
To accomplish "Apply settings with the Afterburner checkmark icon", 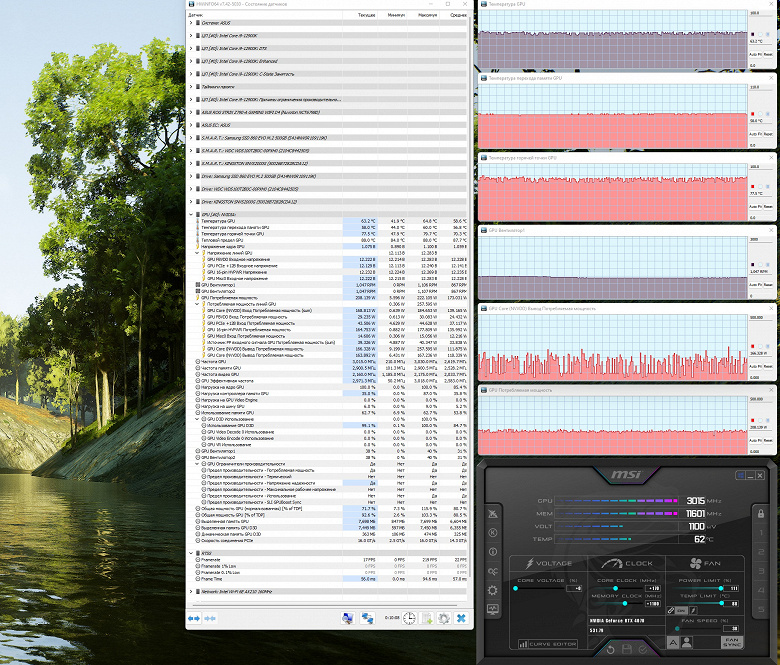I will 643,650.
